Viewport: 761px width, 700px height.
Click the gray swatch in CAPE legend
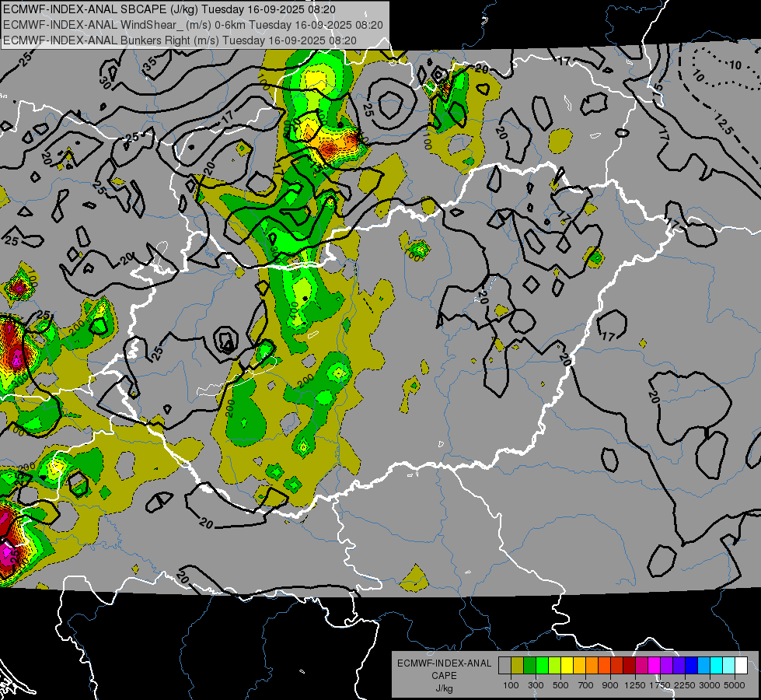point(504,666)
